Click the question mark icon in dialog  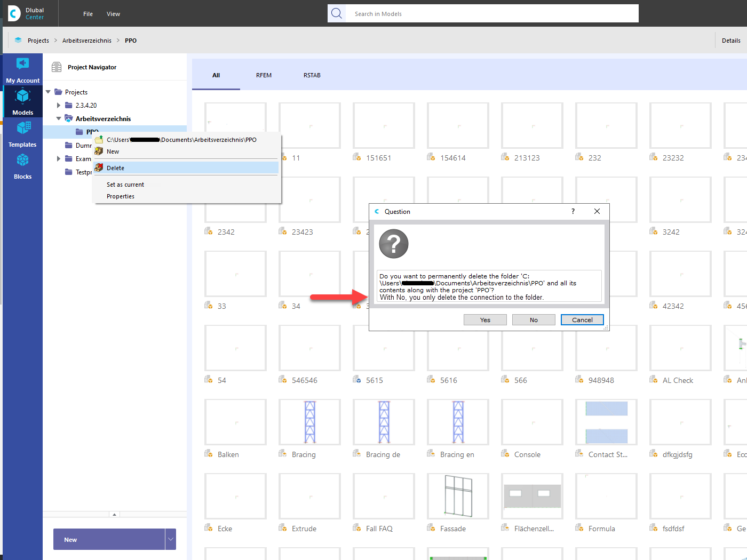point(394,244)
